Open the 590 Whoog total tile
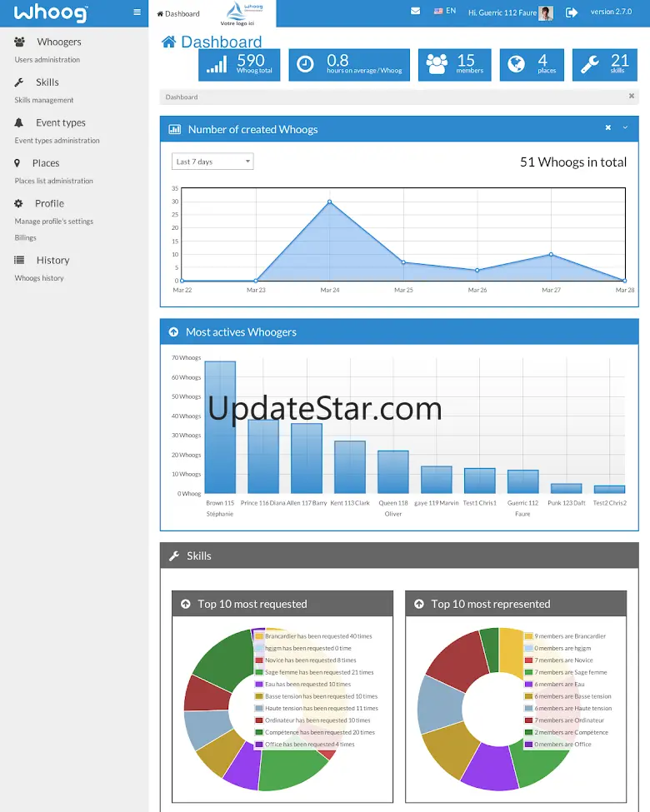The height and width of the screenshot is (812, 650). tap(239, 65)
